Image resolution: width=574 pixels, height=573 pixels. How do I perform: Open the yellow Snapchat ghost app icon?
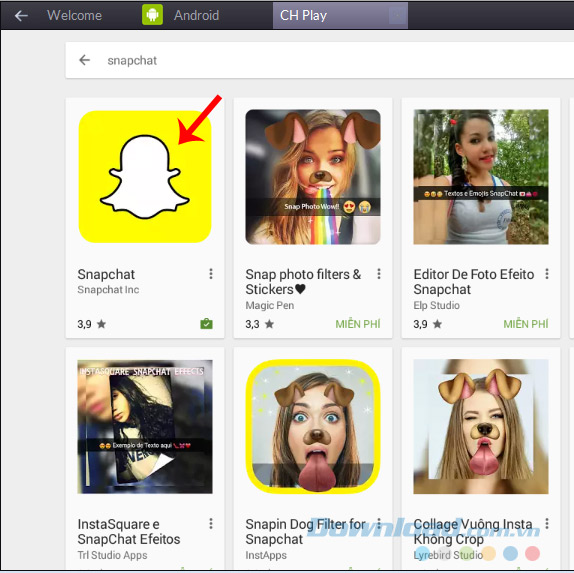click(x=145, y=176)
